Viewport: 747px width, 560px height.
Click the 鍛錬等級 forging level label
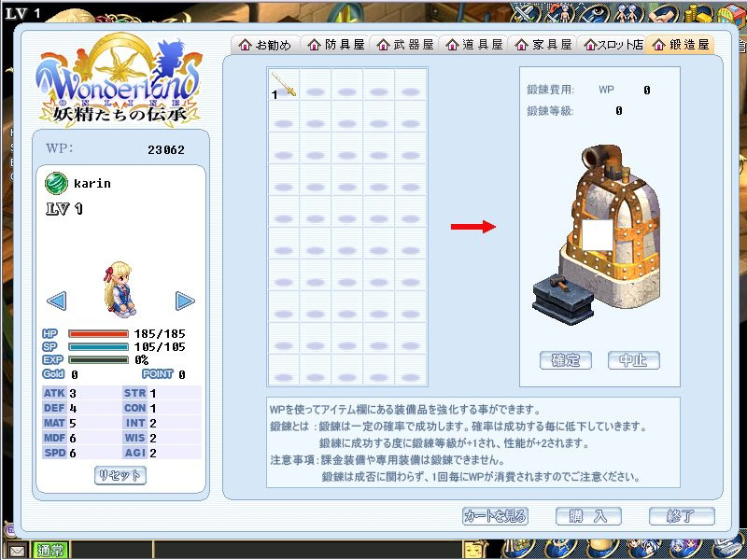[x=550, y=111]
